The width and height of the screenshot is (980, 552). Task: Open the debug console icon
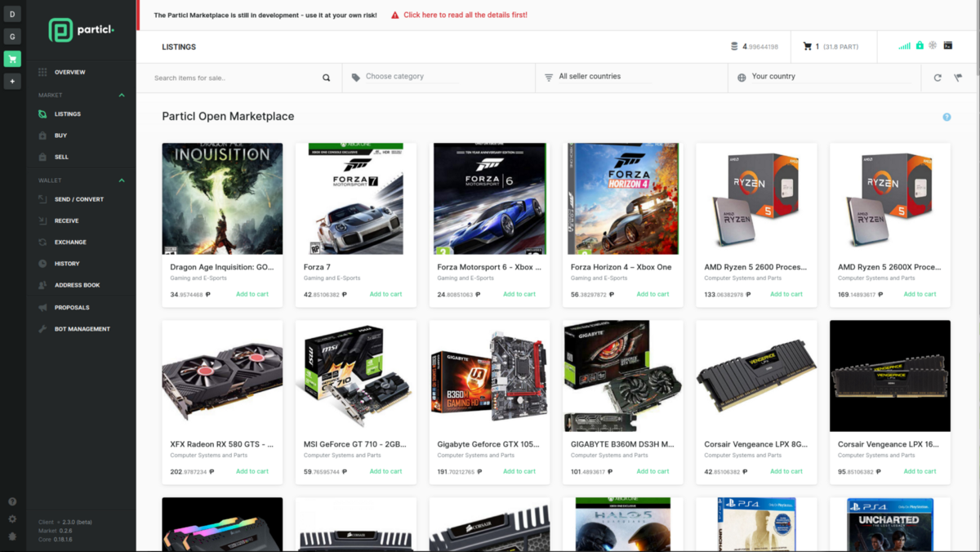pyautogui.click(x=947, y=46)
